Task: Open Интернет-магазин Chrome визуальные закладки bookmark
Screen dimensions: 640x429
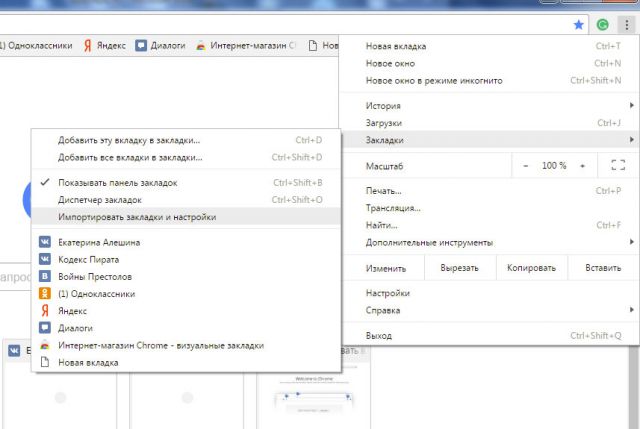Action: click(x=186, y=345)
